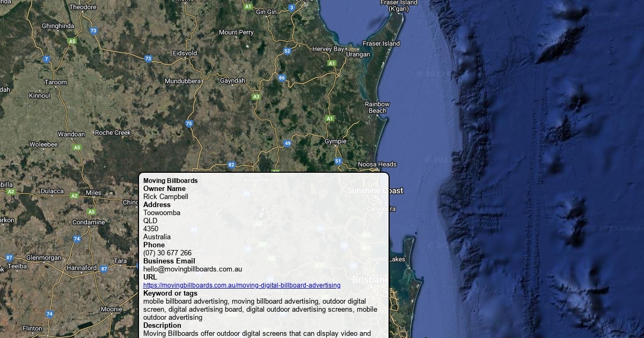Screen dimensions: 644x338
Task: Select the Glenmorgan town label
Action: click(x=43, y=258)
